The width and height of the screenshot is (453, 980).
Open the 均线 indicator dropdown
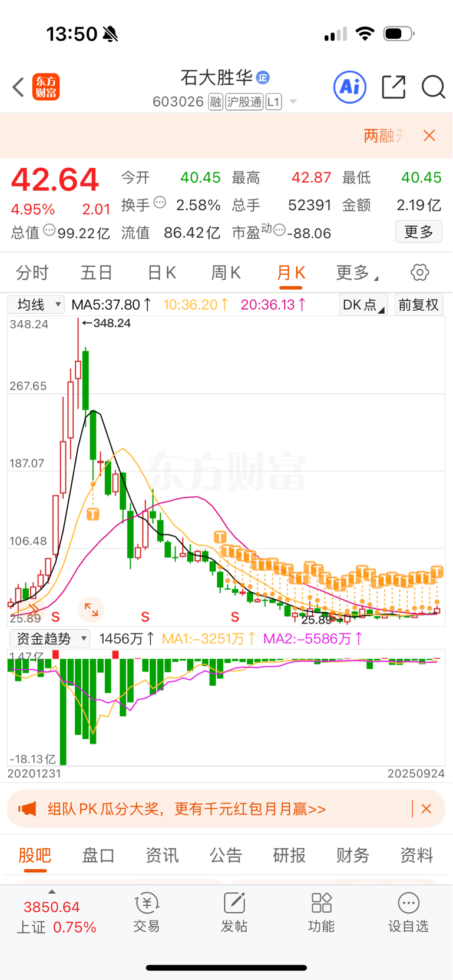pyautogui.click(x=35, y=304)
